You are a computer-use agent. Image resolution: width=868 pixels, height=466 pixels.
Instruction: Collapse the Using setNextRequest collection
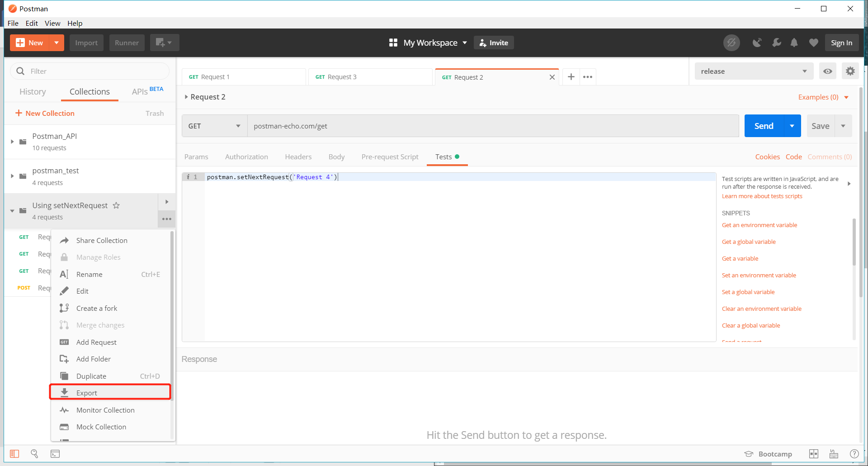click(12, 211)
